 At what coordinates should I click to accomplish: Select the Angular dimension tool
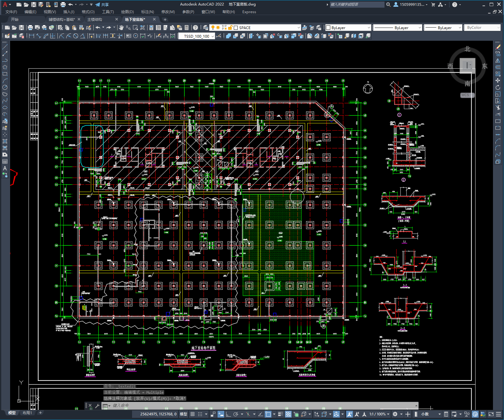(x=83, y=36)
